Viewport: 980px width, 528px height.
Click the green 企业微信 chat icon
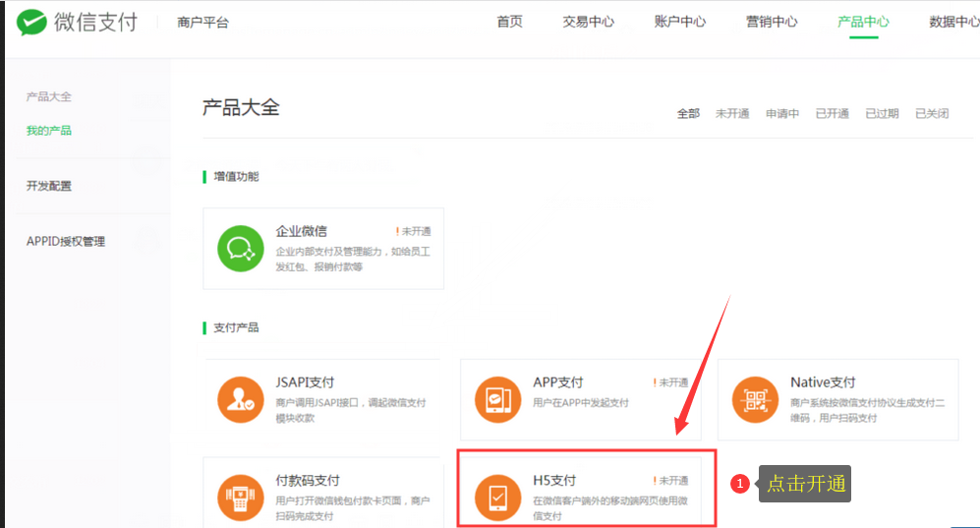point(240,248)
